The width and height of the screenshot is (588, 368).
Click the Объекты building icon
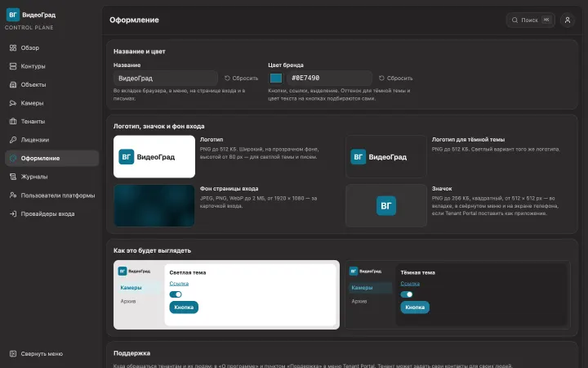13,84
